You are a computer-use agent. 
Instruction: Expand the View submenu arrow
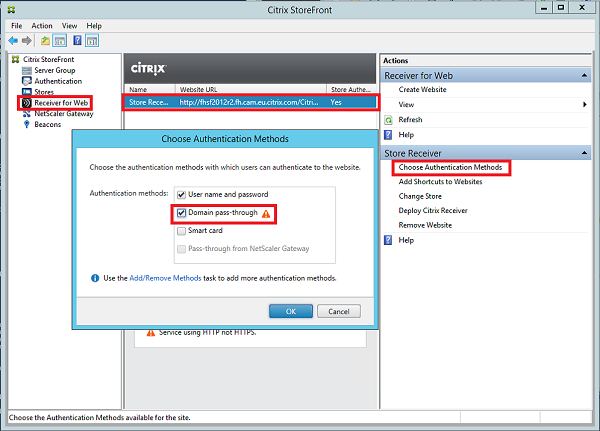(584, 104)
